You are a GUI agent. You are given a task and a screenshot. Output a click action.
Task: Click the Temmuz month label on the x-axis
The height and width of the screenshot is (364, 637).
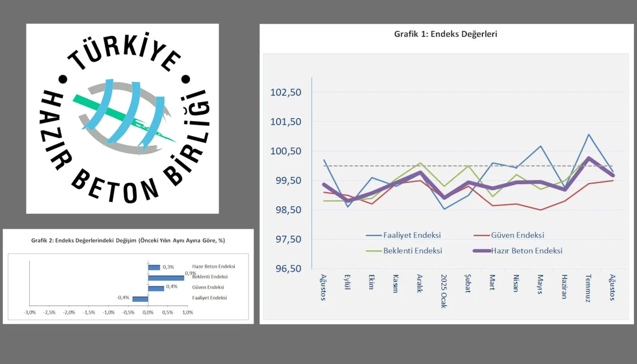[588, 288]
